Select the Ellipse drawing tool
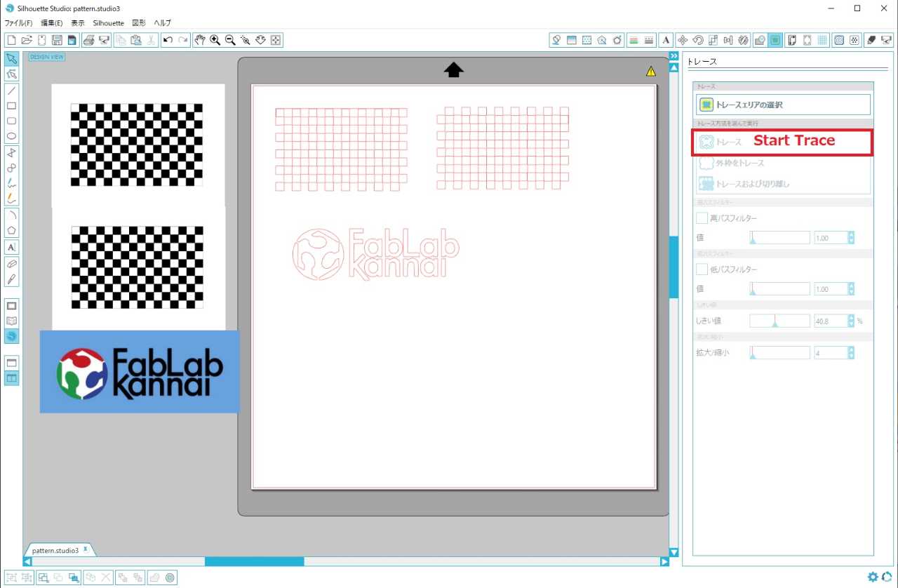Screen dimensions: 898x588 pos(11,137)
